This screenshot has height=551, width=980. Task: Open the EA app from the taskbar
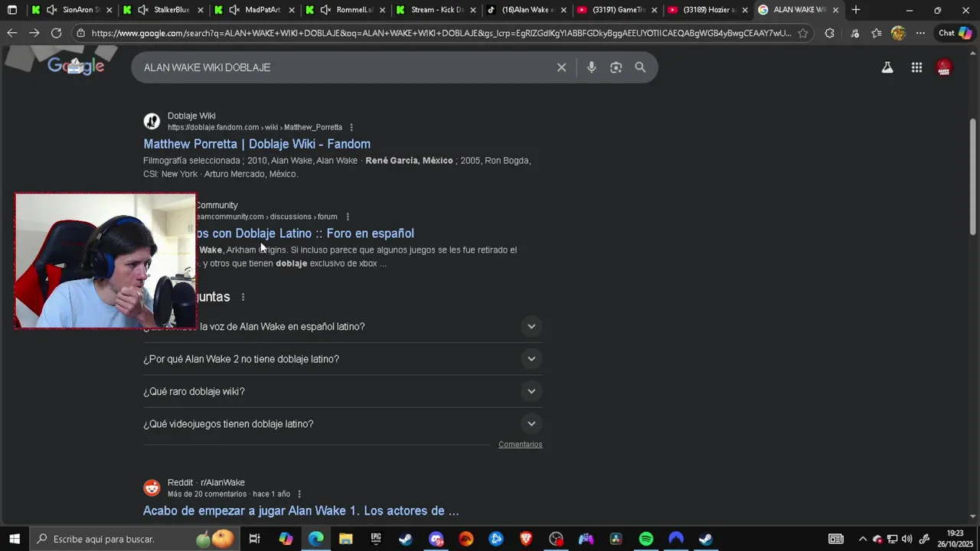466,539
